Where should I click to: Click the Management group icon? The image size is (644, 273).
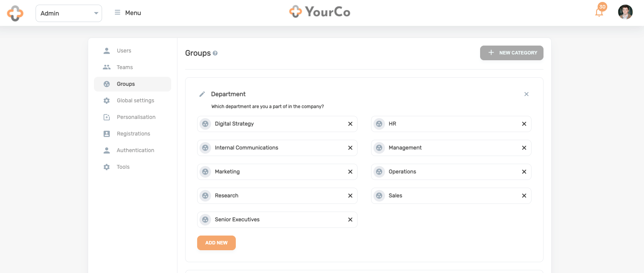(379, 148)
